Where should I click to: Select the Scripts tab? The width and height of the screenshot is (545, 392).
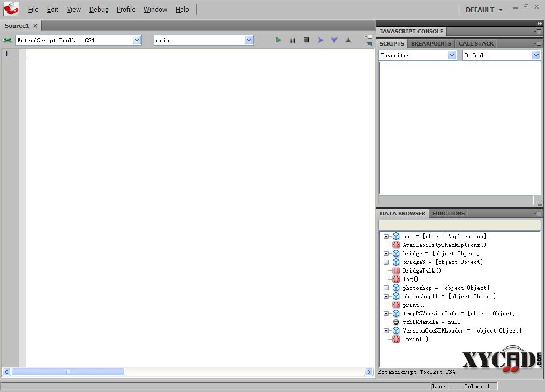392,43
